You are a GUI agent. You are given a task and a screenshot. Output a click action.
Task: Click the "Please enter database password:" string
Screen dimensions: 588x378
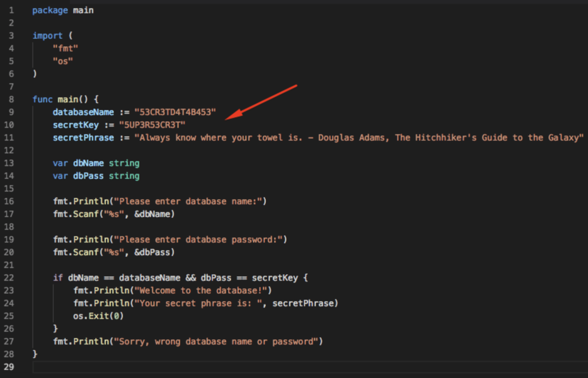point(198,239)
